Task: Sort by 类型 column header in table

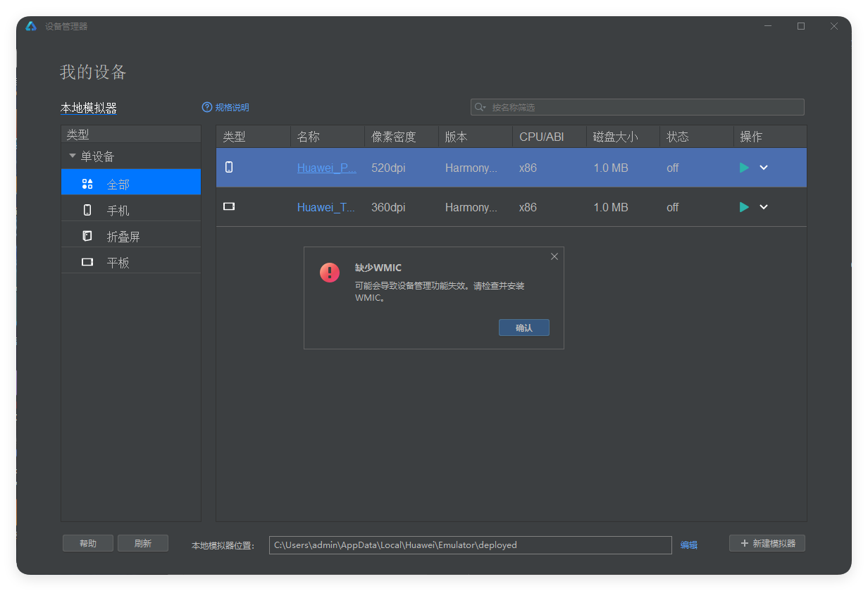Action: pyautogui.click(x=254, y=137)
